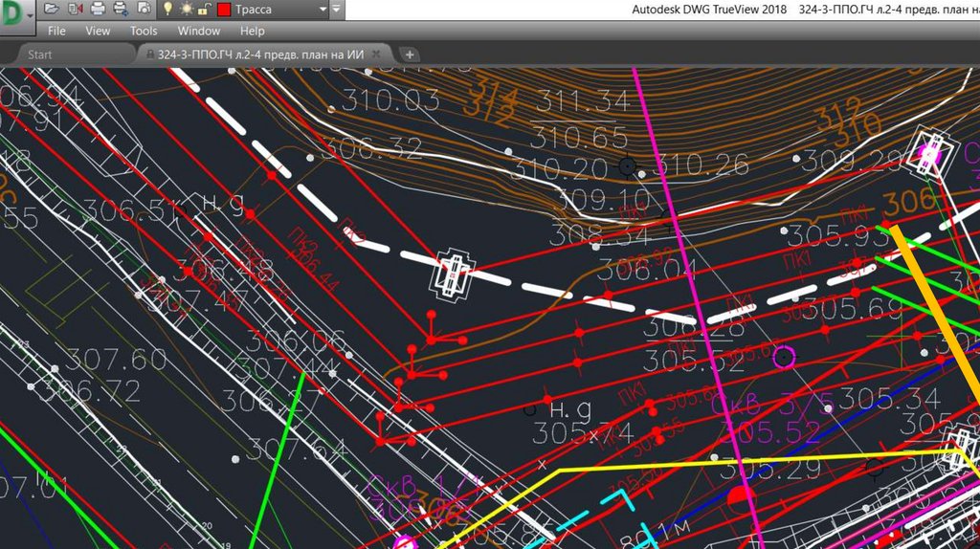Open the Customize Quick Access Toolbar arrow
The image size is (980, 549).
pos(337,10)
